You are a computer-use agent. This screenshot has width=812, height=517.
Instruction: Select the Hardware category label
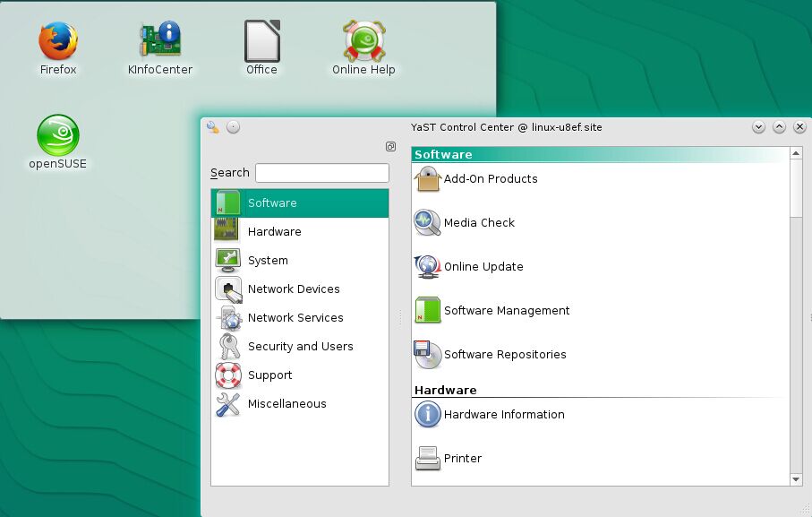point(275,231)
